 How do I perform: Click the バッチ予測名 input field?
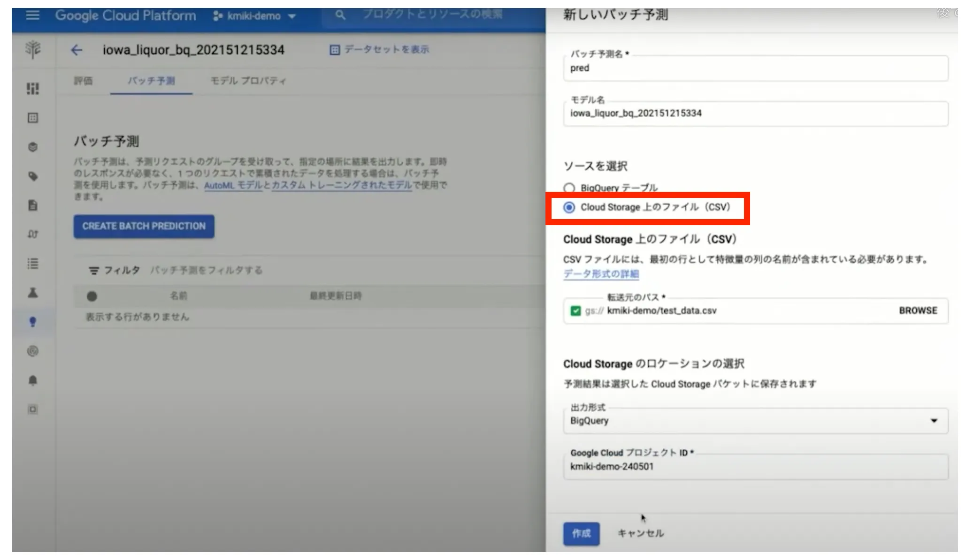pyautogui.click(x=755, y=68)
